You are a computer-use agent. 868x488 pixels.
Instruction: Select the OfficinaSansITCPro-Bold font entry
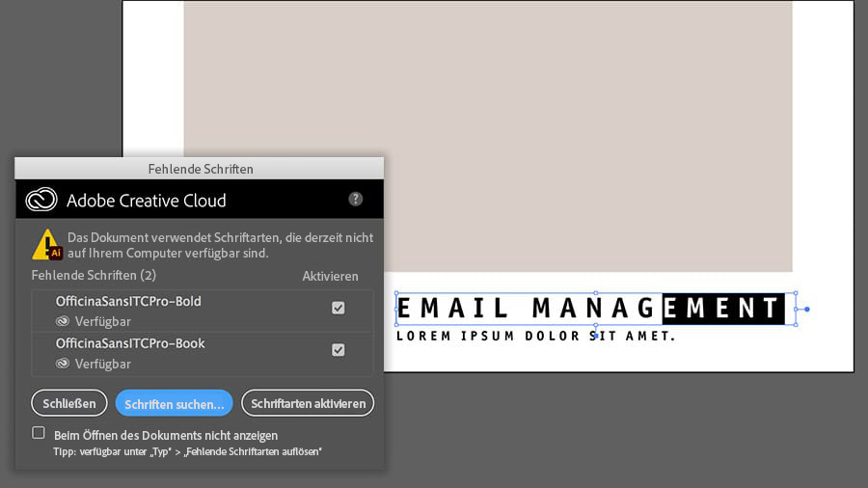point(203,311)
